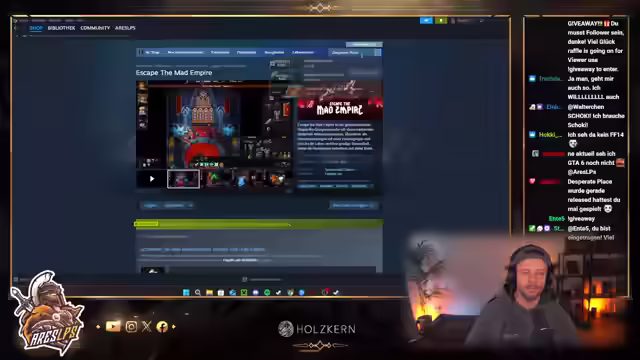Open the Chrome icon on taskbar

pos(290,292)
